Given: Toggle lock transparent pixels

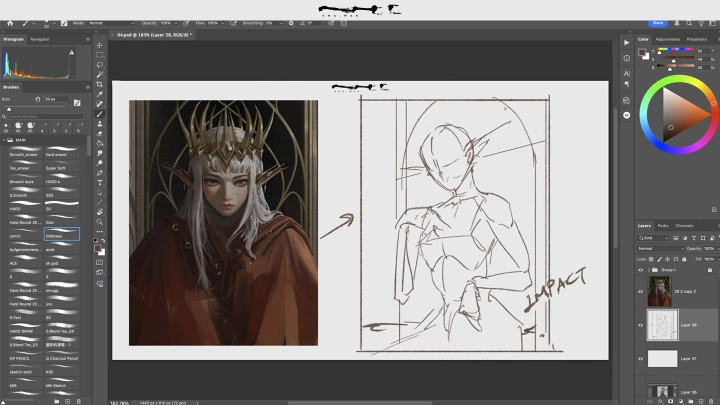Looking at the screenshot, I should [x=651, y=259].
